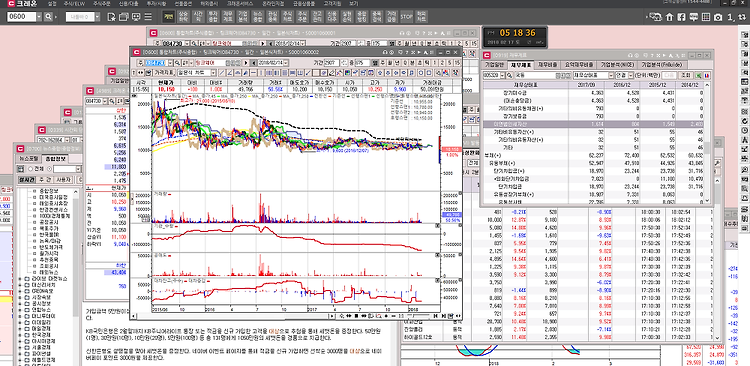Click the grid layout icon near camera

tap(706, 17)
